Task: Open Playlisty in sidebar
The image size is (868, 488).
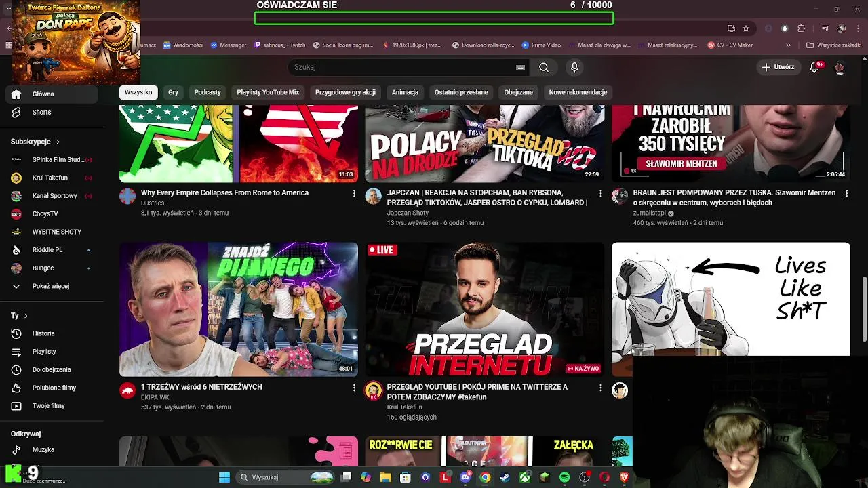Action: [51, 352]
